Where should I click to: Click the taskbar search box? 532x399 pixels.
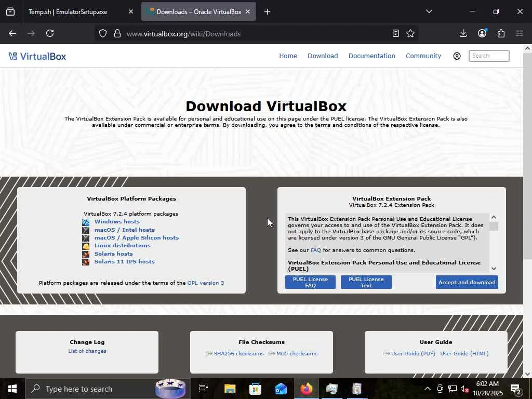(x=108, y=389)
